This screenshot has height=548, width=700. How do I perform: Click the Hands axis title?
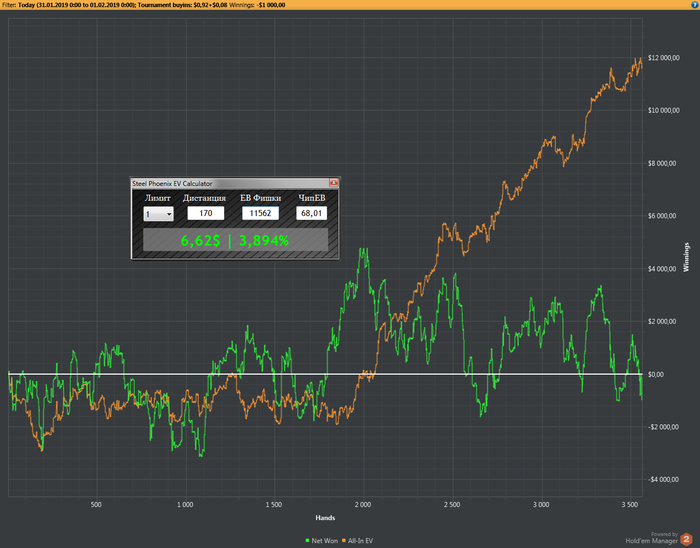(x=325, y=518)
